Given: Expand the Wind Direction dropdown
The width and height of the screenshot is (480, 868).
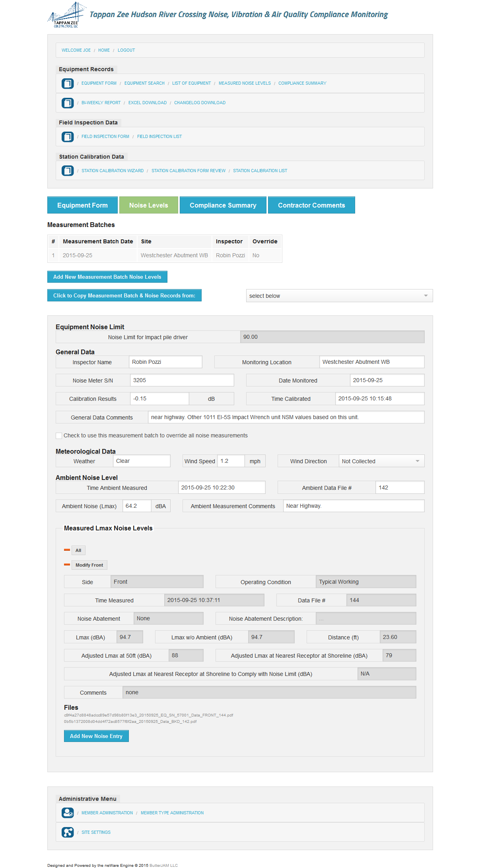Looking at the screenshot, I should click(381, 461).
